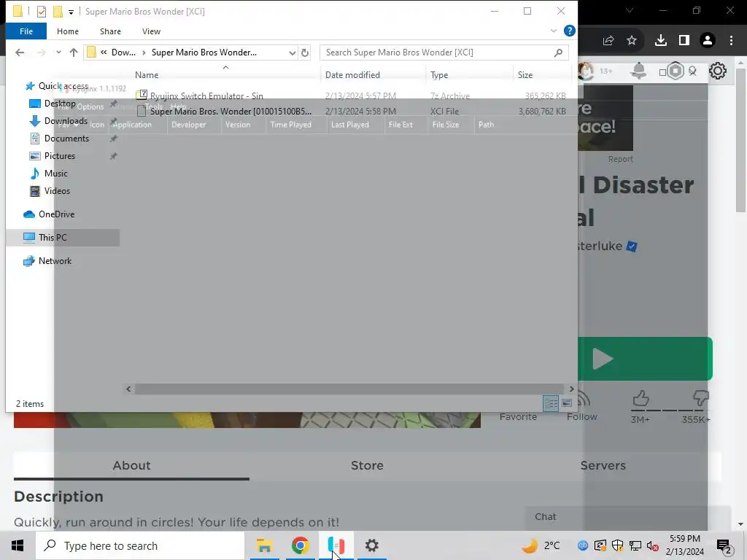
Task: Switch Explorer to large icons view
Action: [566, 403]
